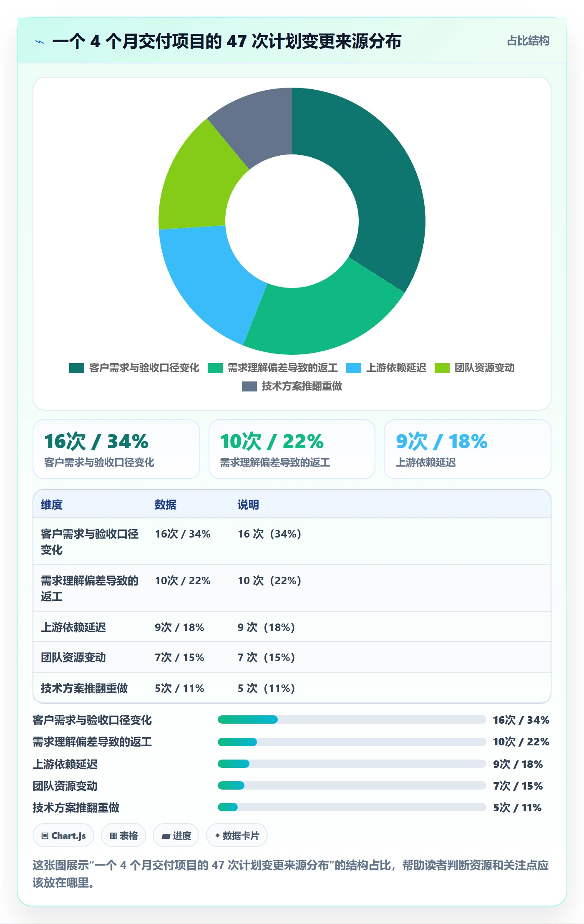Click table cell 16 次（34%）
Screen dimensions: 584x924
tap(269, 534)
